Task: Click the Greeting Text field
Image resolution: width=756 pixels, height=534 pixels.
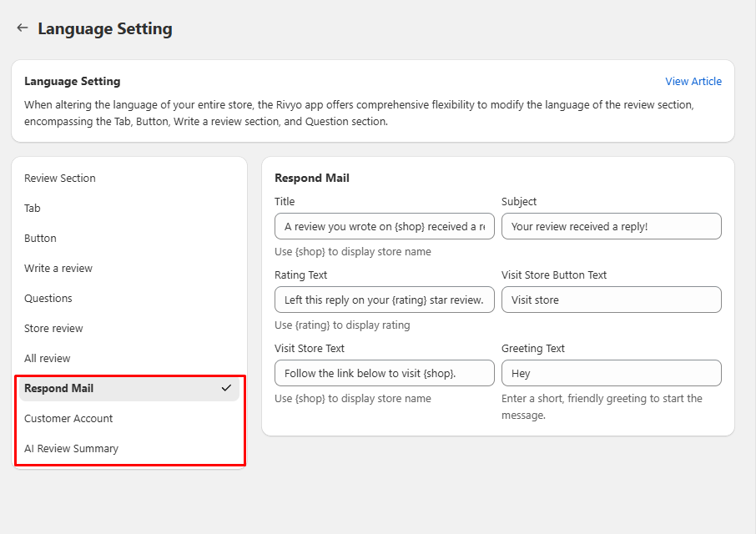Action: click(x=611, y=373)
